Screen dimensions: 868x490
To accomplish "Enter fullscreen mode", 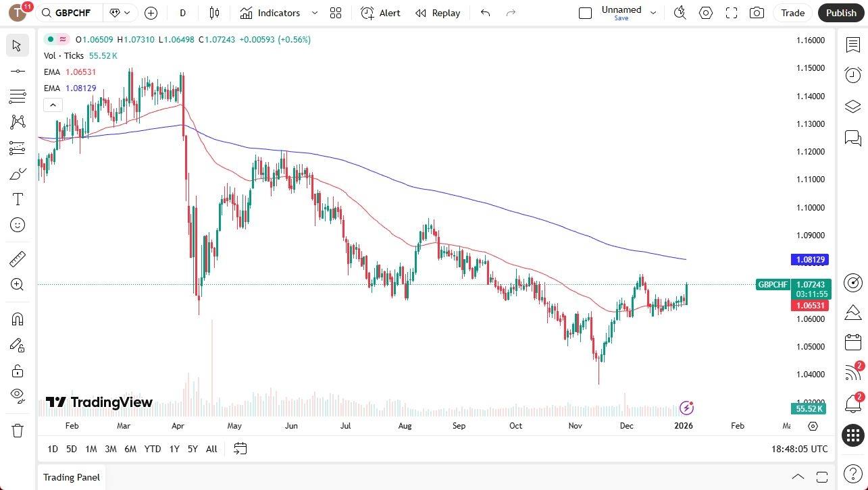I will point(732,13).
